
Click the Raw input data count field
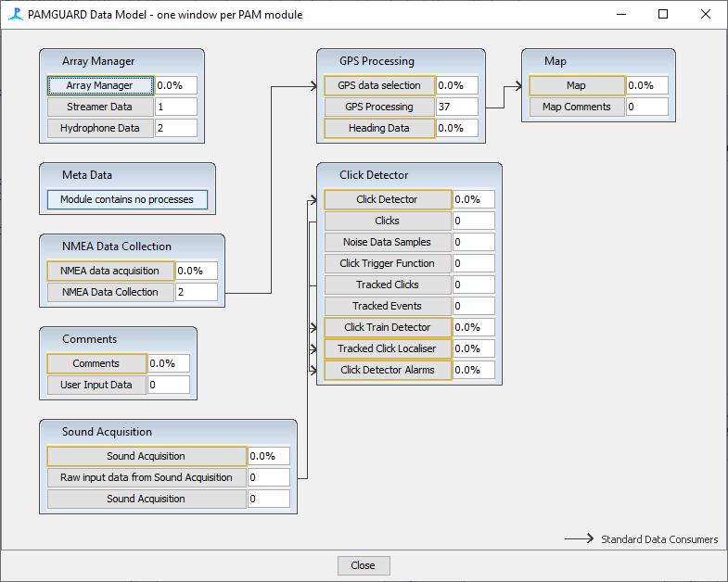[x=269, y=477]
